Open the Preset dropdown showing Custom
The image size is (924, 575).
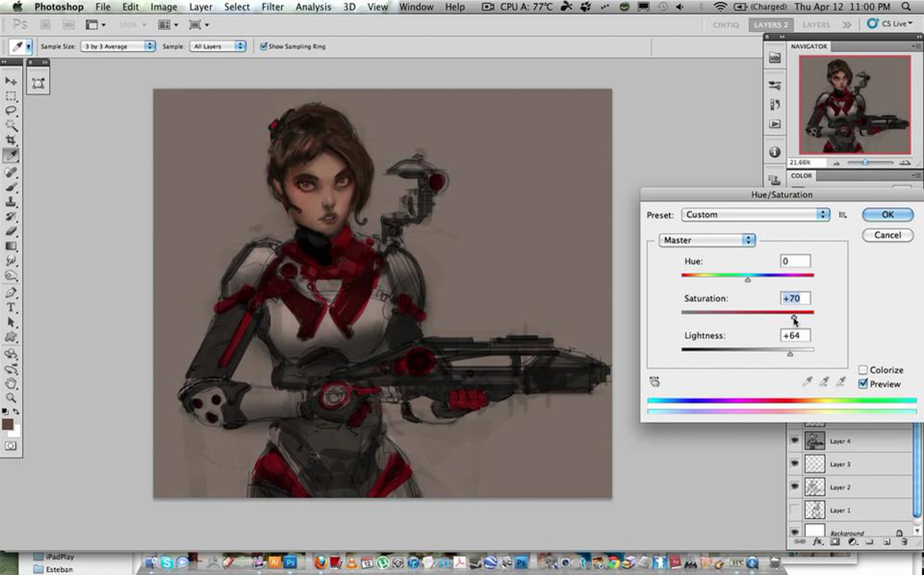(x=755, y=215)
